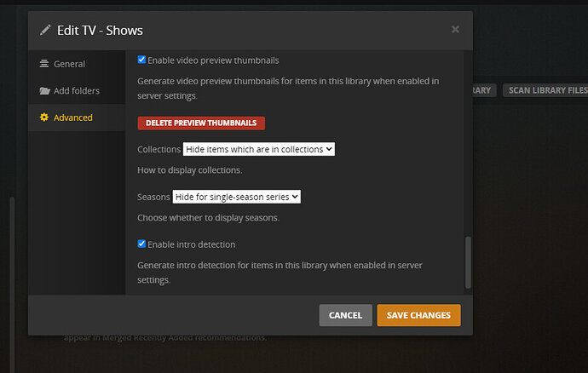Uncheck Enable video preview thumbnails
The width and height of the screenshot is (588, 373).
tap(141, 60)
